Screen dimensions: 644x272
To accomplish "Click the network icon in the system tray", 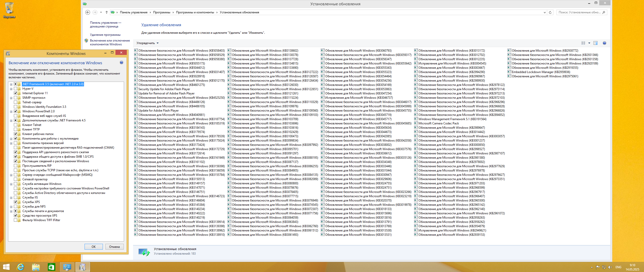I will coord(604,267).
